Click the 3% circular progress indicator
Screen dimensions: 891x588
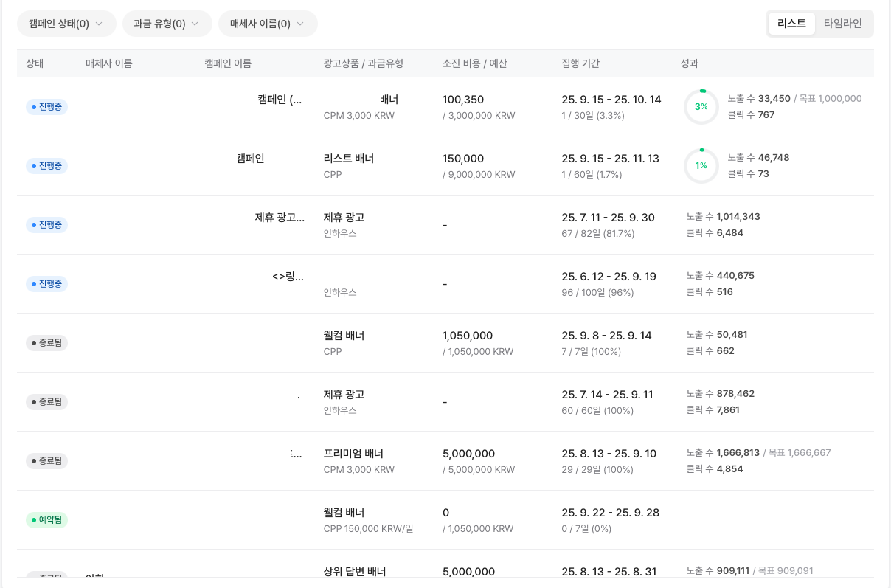(701, 107)
